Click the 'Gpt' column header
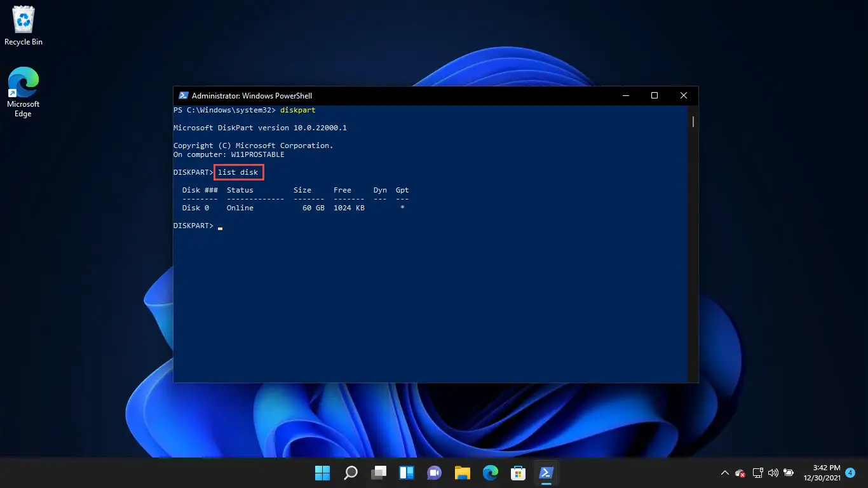 [x=402, y=190]
